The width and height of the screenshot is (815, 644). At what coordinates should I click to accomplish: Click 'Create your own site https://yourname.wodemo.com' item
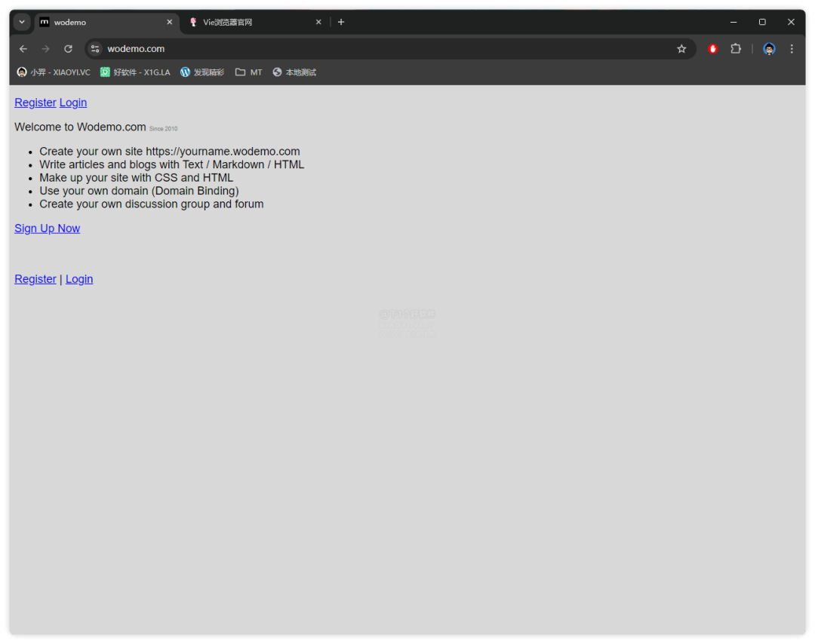[x=170, y=151]
